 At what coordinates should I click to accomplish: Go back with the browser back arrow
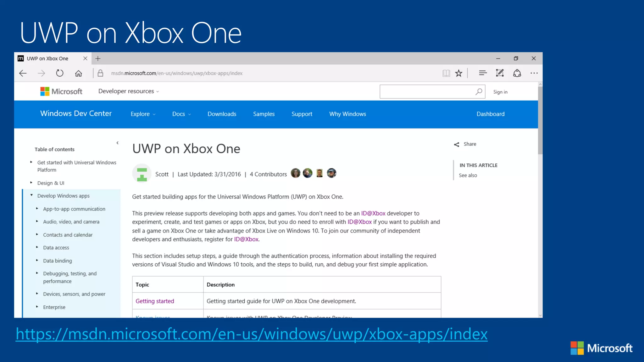click(23, 73)
